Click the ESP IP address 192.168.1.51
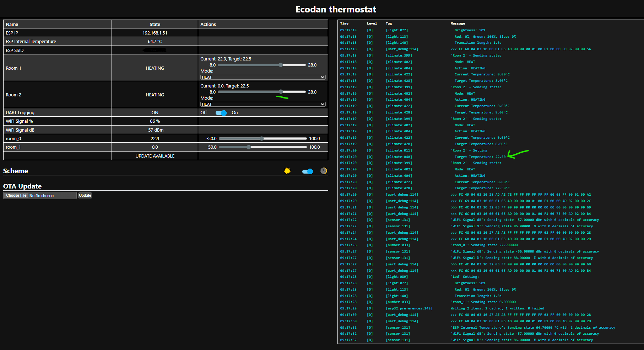 (x=155, y=33)
